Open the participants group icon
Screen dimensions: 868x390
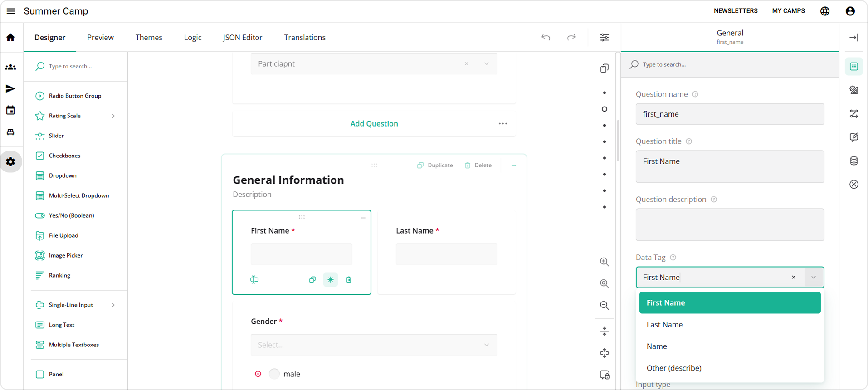pos(10,67)
